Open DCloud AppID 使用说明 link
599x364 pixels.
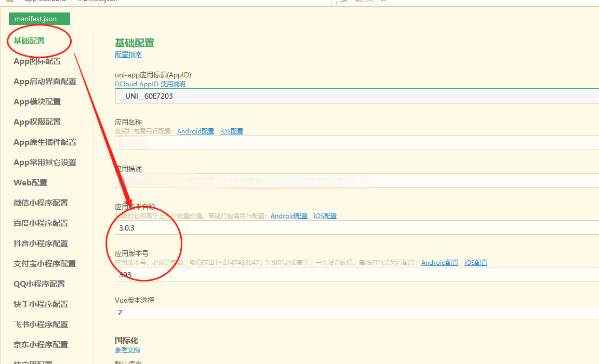(x=150, y=84)
